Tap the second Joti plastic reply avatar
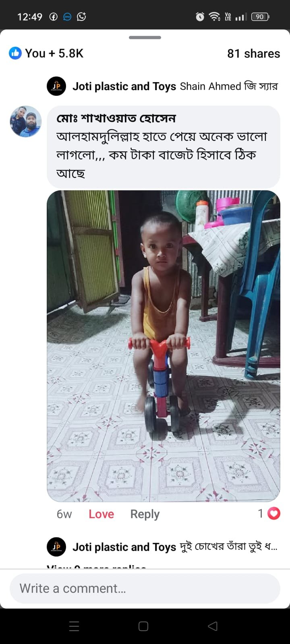The height and width of the screenshot is (644, 290). [56, 547]
